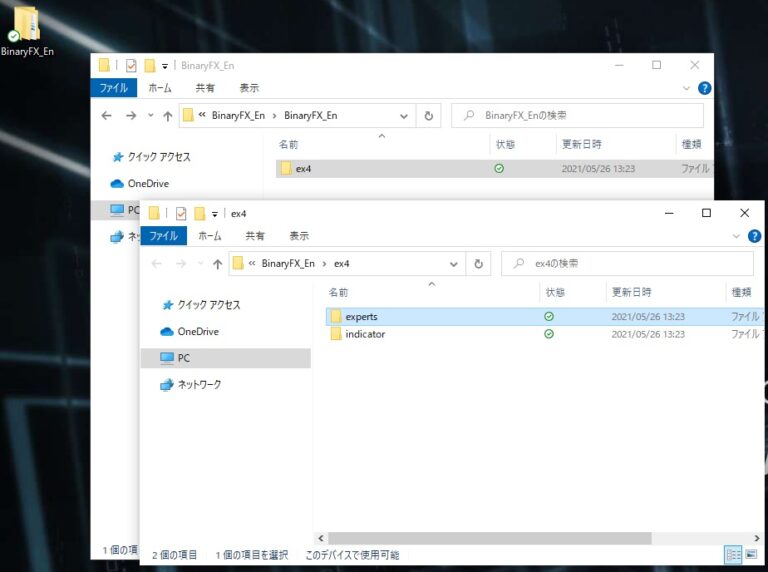Click refresh button in ex4 window
The image size is (768, 572).
pyautogui.click(x=478, y=264)
